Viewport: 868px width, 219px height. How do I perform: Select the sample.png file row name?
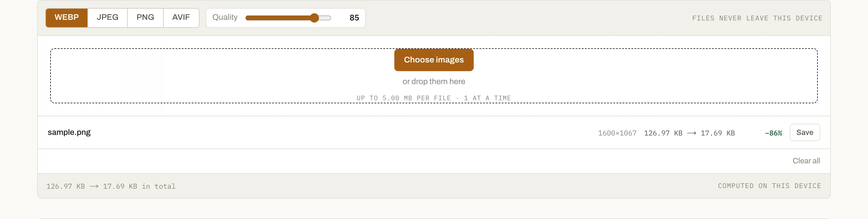(x=69, y=132)
